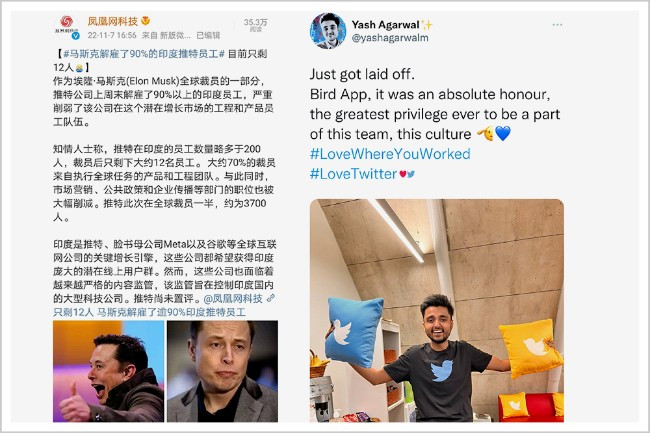Click the 凤凰网科技 account name
Viewport: 650px width, 433px height.
112,21
